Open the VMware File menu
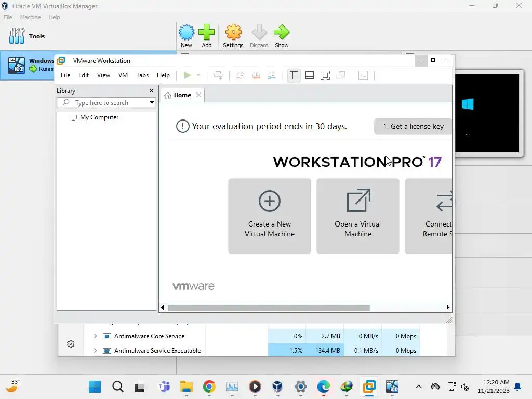This screenshot has width=532, height=399. point(65,75)
